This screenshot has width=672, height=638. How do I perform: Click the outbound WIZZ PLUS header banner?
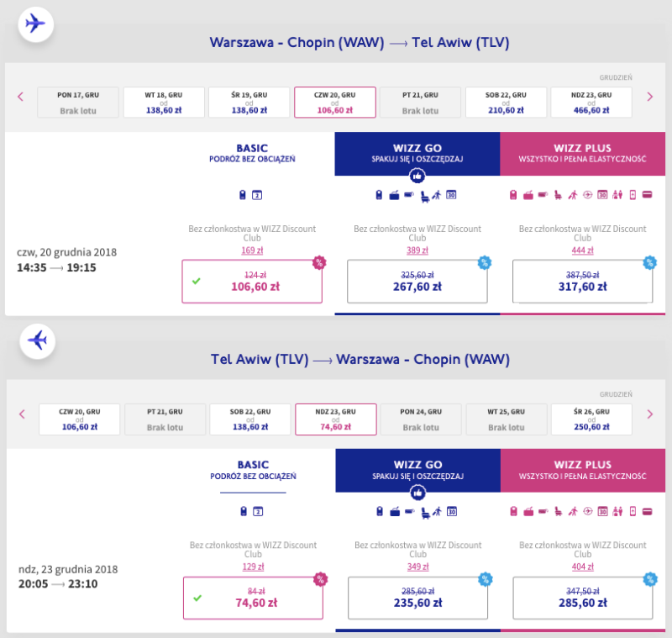[582, 154]
